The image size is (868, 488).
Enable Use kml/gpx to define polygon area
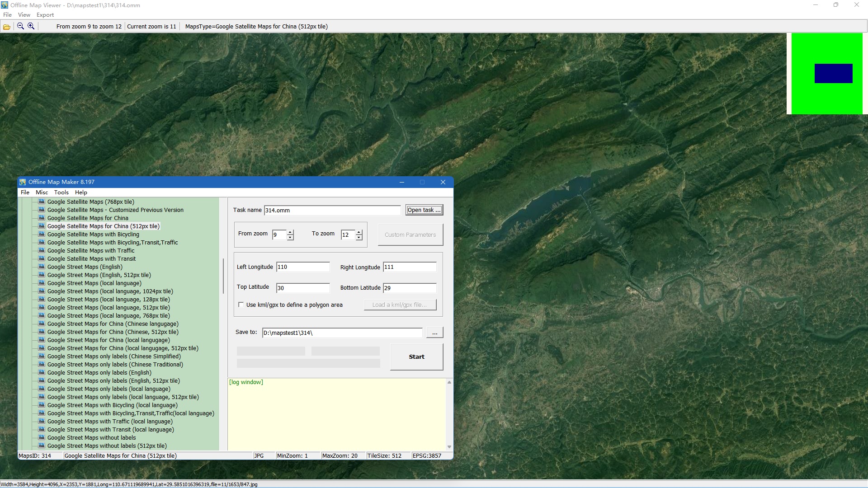(x=241, y=305)
